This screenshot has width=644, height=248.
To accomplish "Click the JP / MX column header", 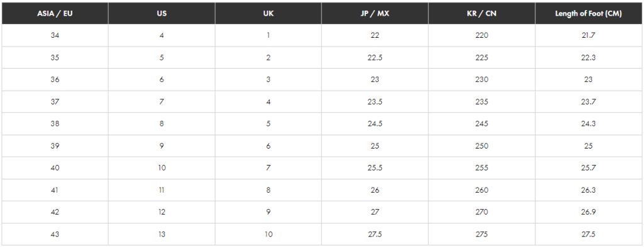I will (375, 14).
